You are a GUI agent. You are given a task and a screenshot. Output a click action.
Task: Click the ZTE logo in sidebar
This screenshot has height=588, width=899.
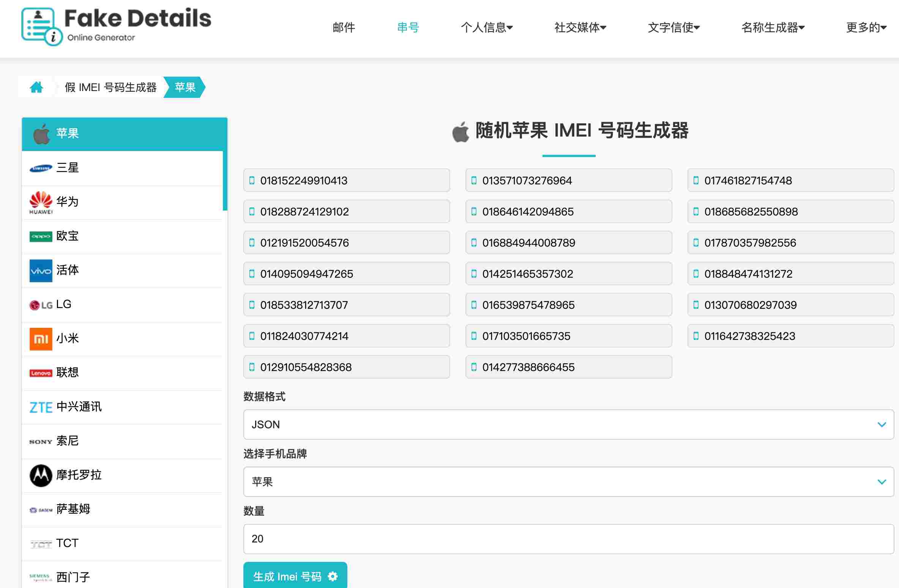(41, 407)
